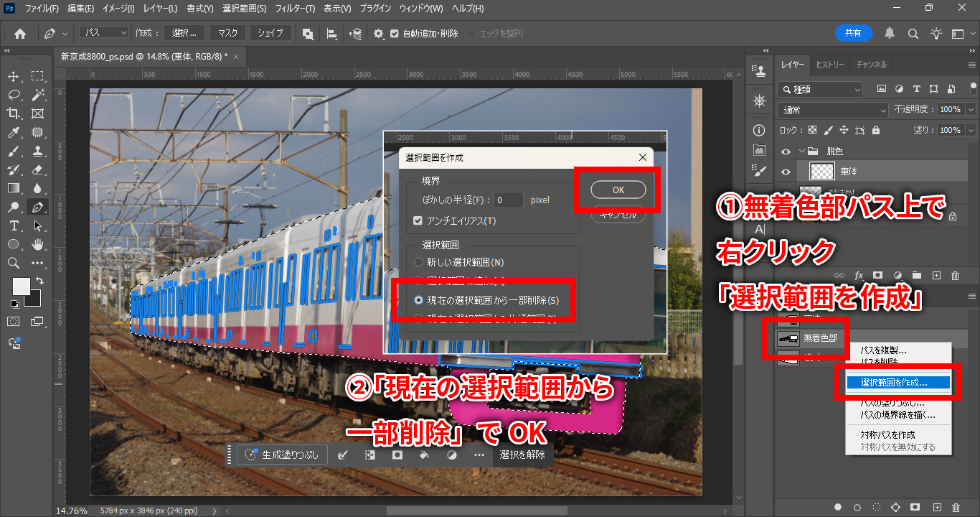Click the 共有 share button

point(853,34)
